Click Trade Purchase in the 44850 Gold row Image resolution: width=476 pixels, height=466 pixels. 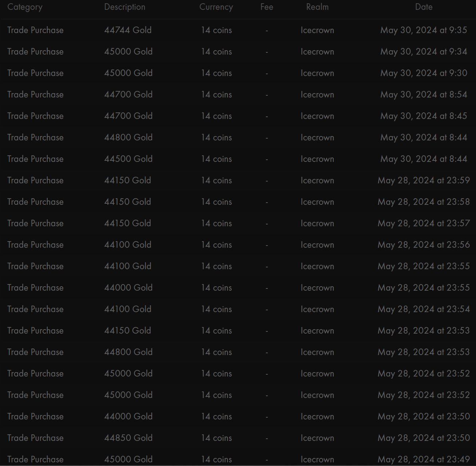tap(35, 438)
